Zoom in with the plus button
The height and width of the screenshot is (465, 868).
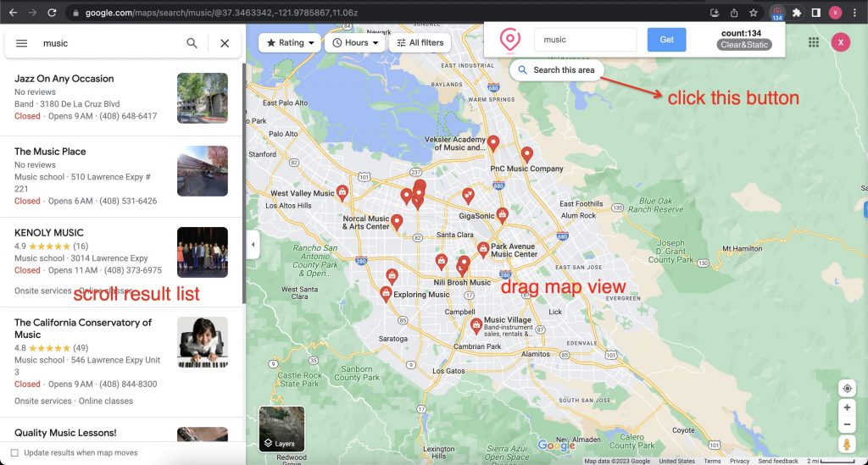(x=847, y=407)
